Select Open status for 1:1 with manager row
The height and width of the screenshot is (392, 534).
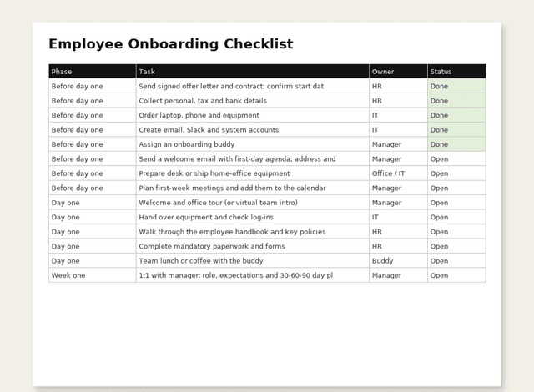click(456, 275)
